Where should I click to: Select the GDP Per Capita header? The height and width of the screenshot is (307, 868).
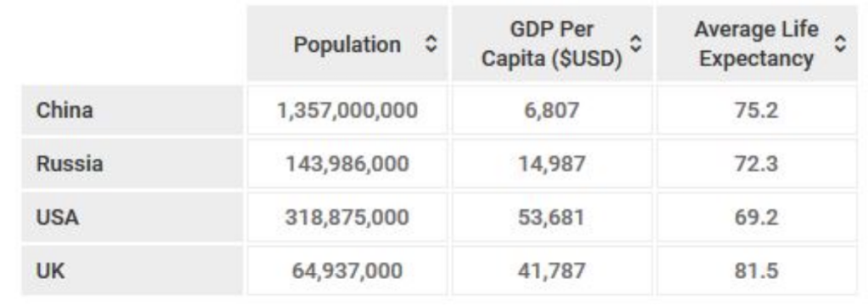pyautogui.click(x=552, y=44)
